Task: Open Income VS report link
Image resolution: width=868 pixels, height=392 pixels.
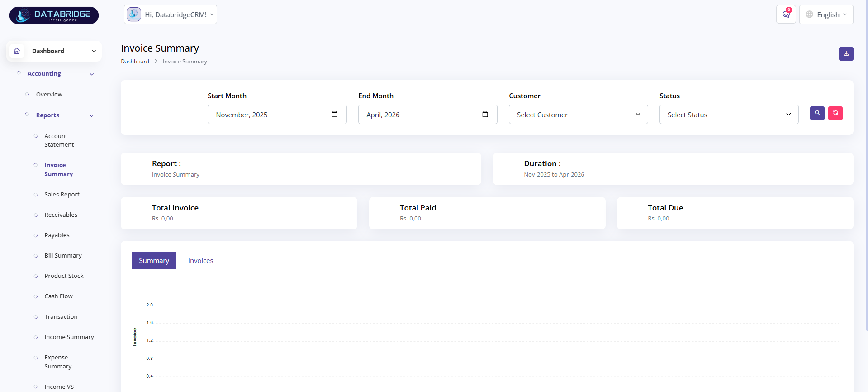Action: coord(59,387)
